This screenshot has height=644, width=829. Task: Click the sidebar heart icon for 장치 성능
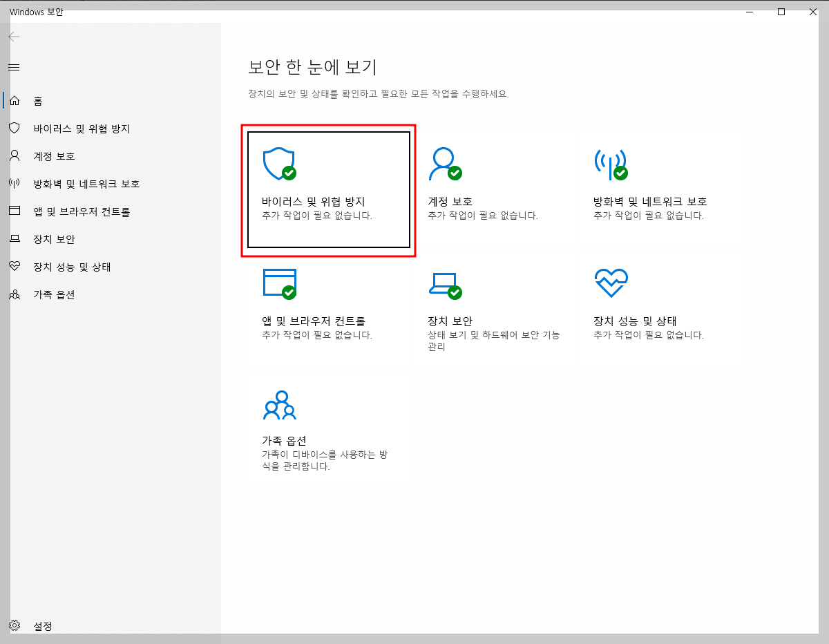coord(14,267)
